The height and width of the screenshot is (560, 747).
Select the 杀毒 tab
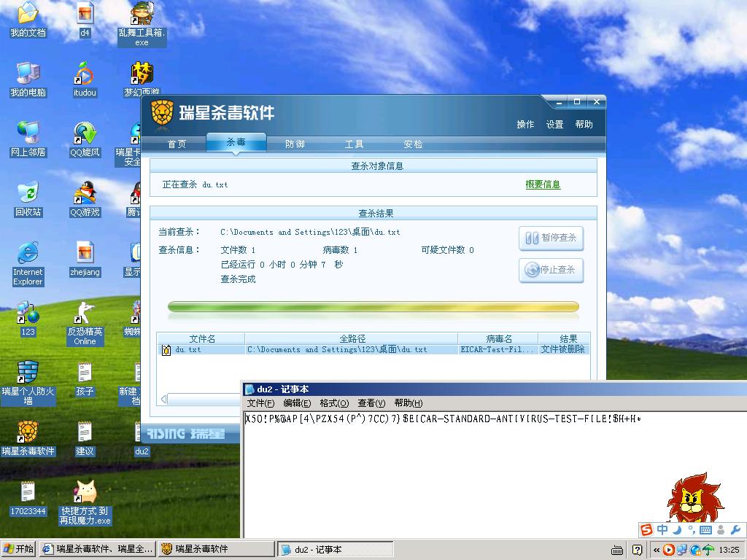coord(236,142)
